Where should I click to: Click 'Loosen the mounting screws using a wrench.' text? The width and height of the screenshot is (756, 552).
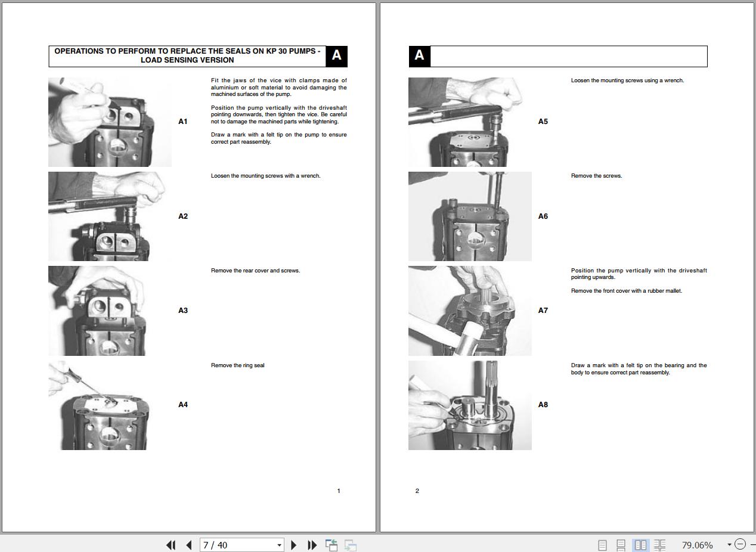627,80
